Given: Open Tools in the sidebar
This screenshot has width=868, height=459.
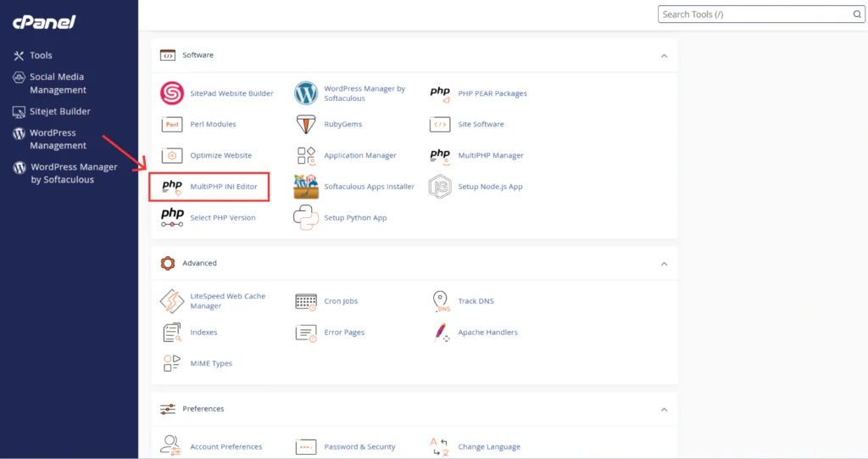Looking at the screenshot, I should pos(33,55).
